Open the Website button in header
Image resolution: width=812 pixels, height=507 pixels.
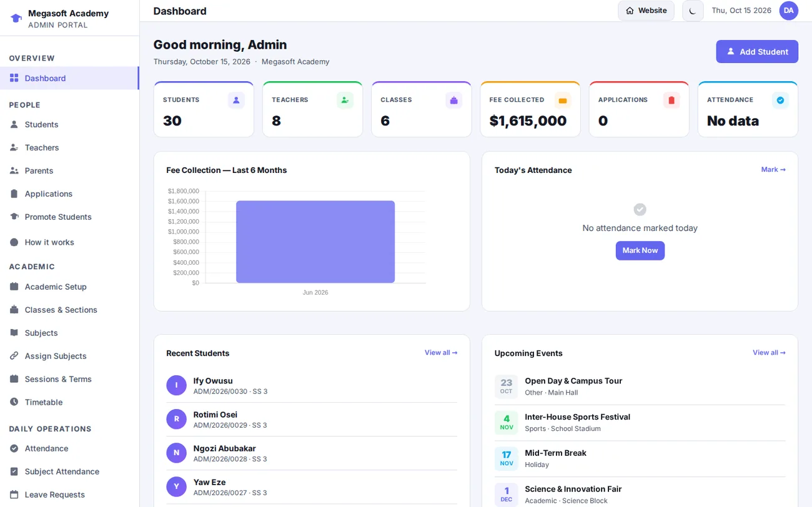pos(646,11)
